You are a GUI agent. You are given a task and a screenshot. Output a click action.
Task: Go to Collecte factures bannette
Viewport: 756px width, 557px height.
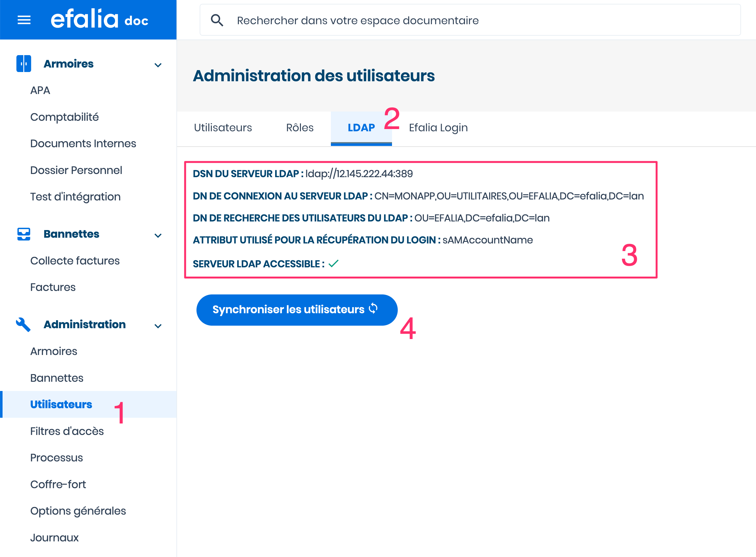[x=75, y=261]
